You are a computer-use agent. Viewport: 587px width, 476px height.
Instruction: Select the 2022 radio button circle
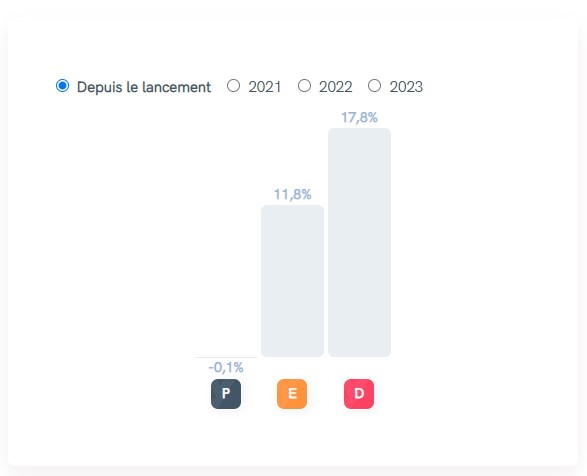coord(304,86)
